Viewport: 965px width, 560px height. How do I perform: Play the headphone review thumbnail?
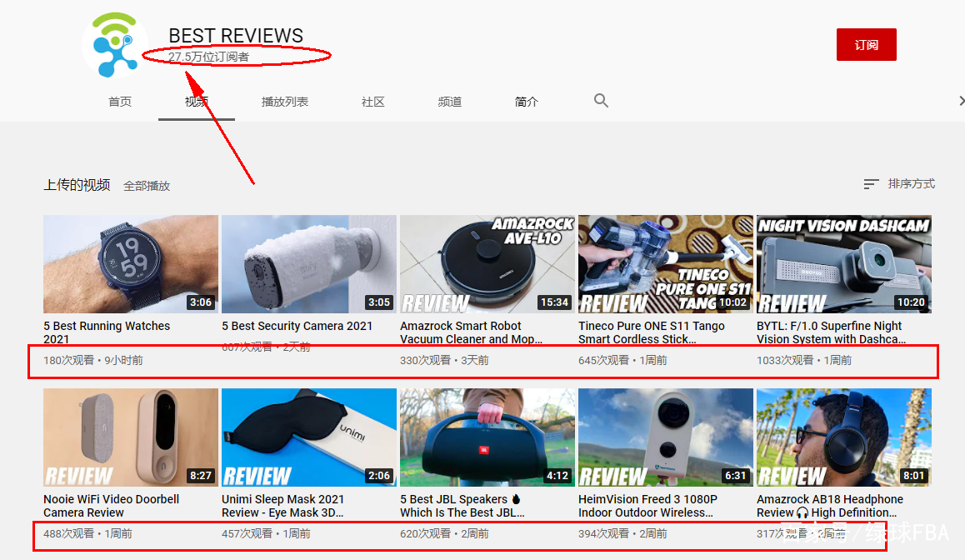tap(844, 437)
